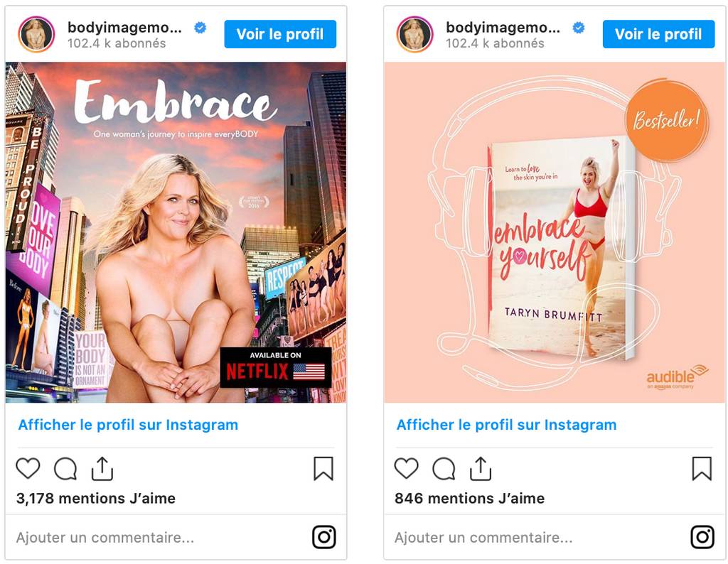Bookmark the Embrace Netflix post
The image size is (728, 564).
(x=323, y=468)
